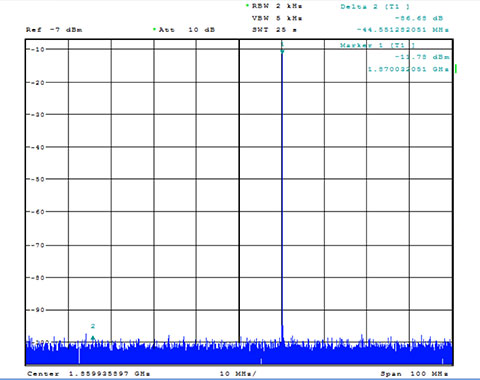Select the Delta 2 level in dB
The height and width of the screenshot is (380, 480).
pos(419,18)
